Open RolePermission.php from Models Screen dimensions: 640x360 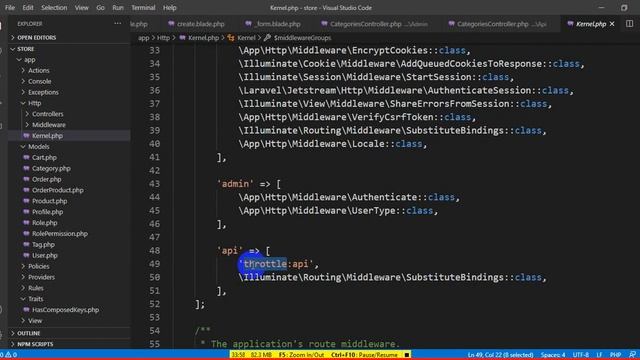point(60,233)
